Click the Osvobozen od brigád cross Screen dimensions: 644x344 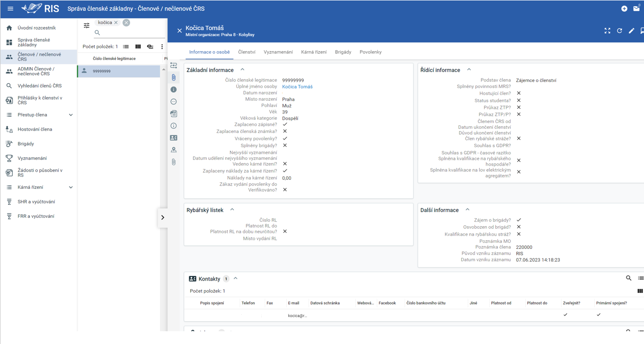[x=519, y=227]
